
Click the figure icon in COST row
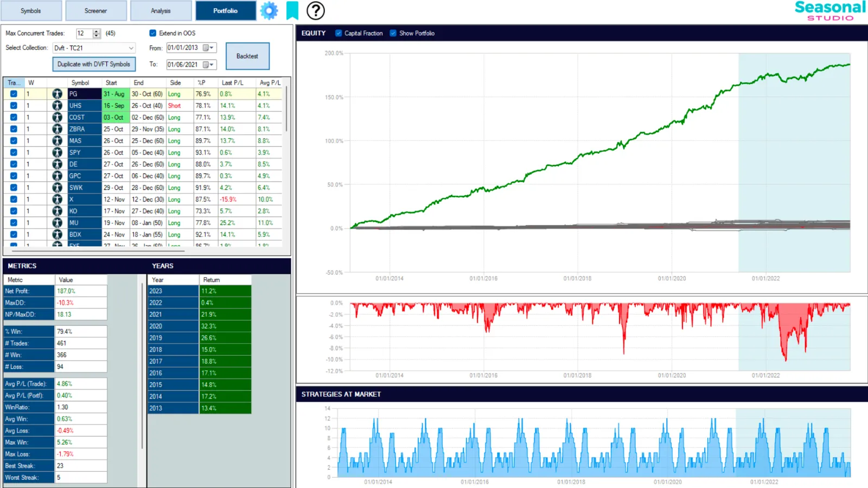pyautogui.click(x=57, y=117)
